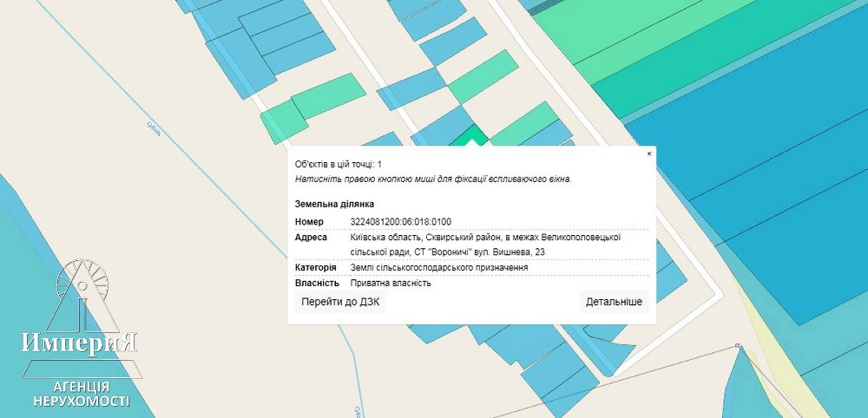868x418 pixels.
Task: Click the cadastral number 3224081200:06:018:0100
Action: [400, 222]
